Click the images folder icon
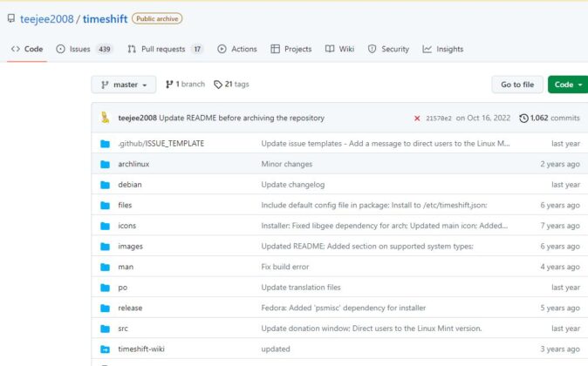Viewport: 588px width, 366px height. (x=106, y=247)
